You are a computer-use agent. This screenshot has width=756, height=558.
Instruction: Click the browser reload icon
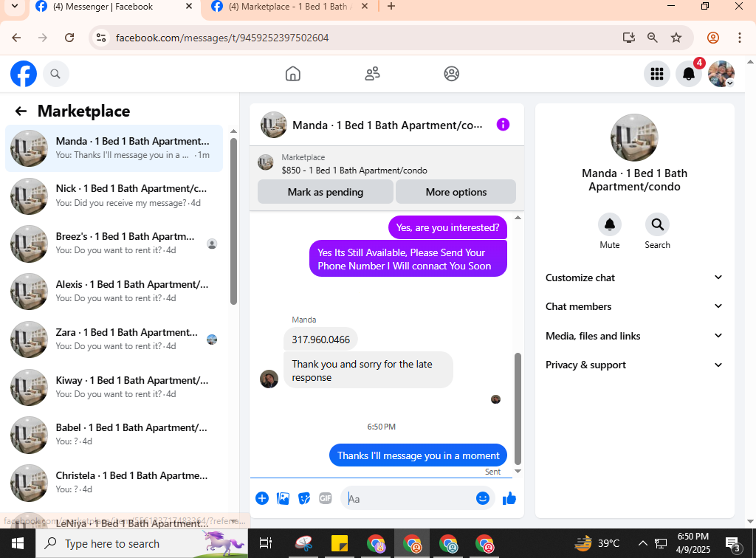69,38
